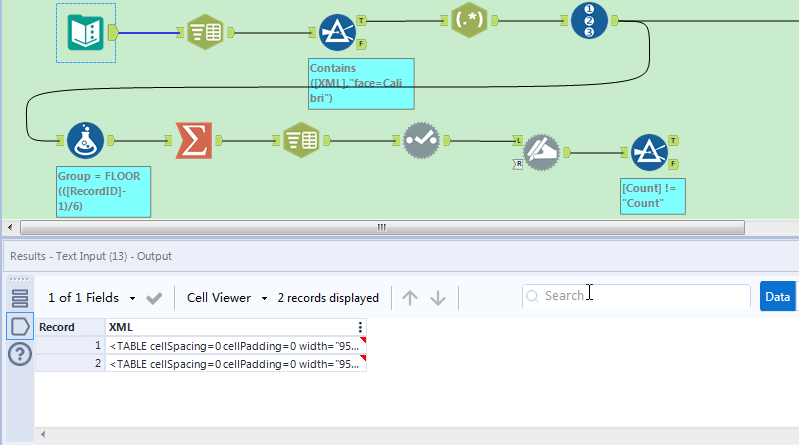
Task: Select the XML cell in record 1
Action: click(235, 346)
